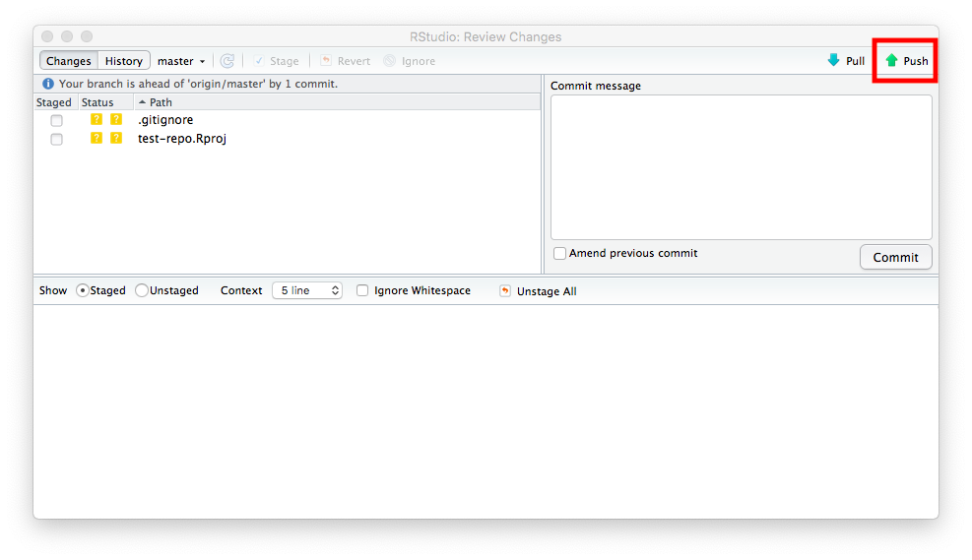The image size is (972, 560).
Task: Select the Unstaged radio button
Action: tap(142, 291)
